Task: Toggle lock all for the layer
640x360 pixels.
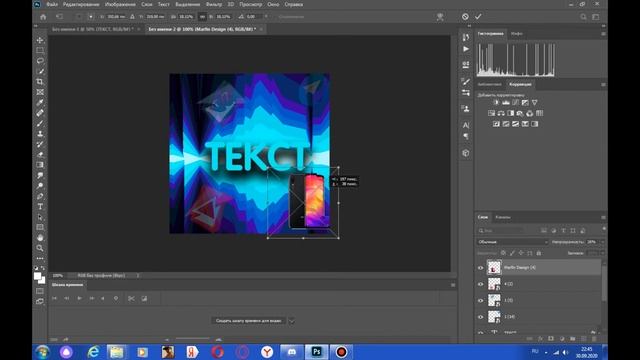Action: pos(539,253)
